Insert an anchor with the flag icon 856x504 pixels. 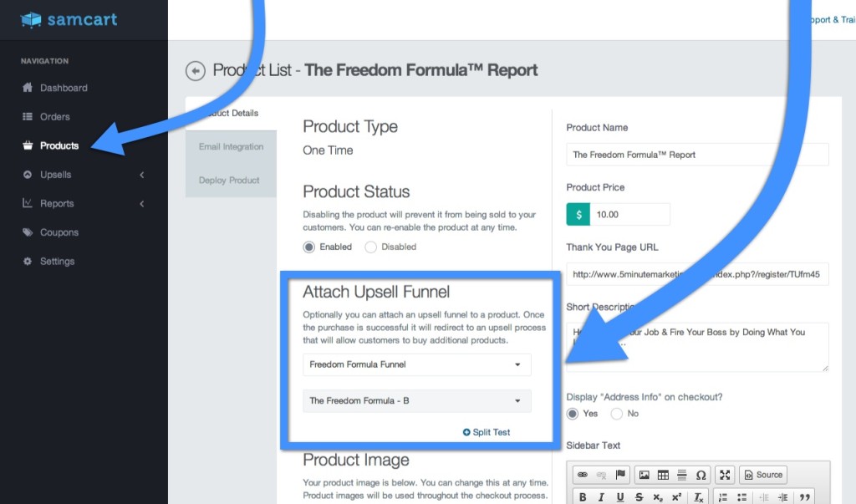click(x=620, y=475)
